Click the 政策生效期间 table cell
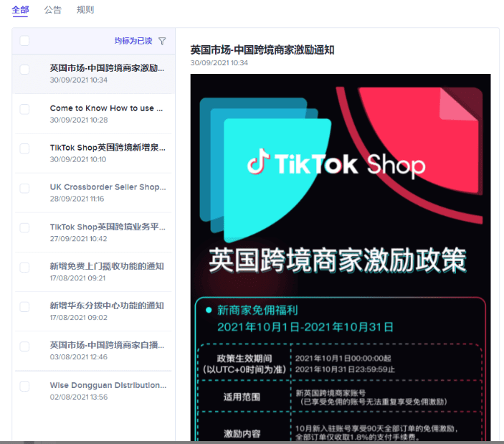 (244, 364)
